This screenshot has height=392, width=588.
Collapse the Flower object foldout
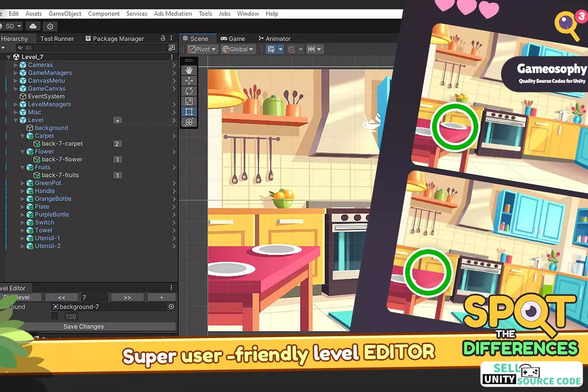(x=23, y=152)
